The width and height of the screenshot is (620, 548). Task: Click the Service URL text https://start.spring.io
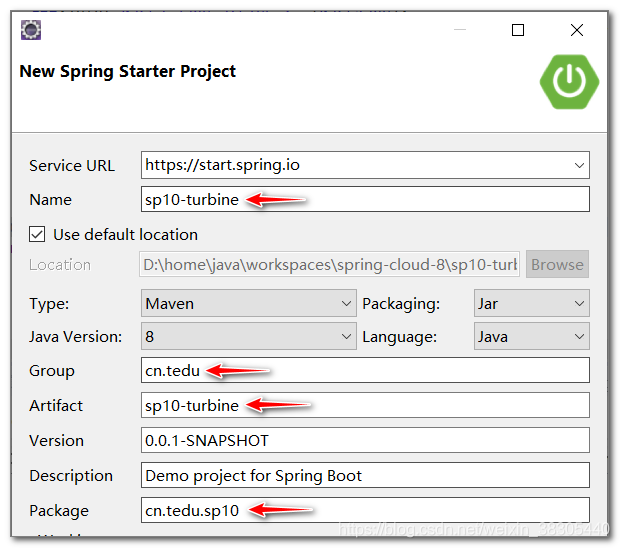(222, 165)
